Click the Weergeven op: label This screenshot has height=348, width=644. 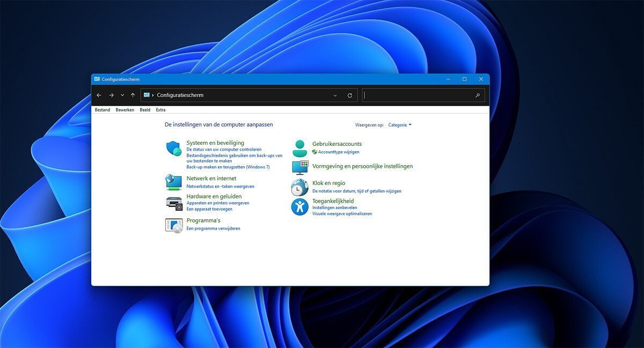pyautogui.click(x=369, y=125)
